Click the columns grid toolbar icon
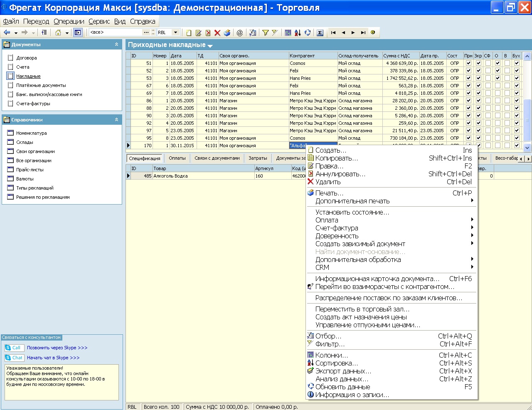 click(x=288, y=32)
